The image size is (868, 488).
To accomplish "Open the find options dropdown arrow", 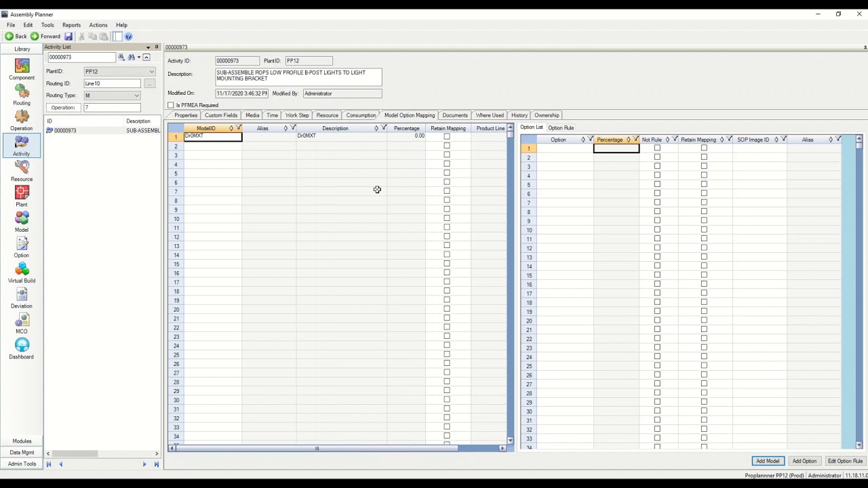I will click(139, 58).
